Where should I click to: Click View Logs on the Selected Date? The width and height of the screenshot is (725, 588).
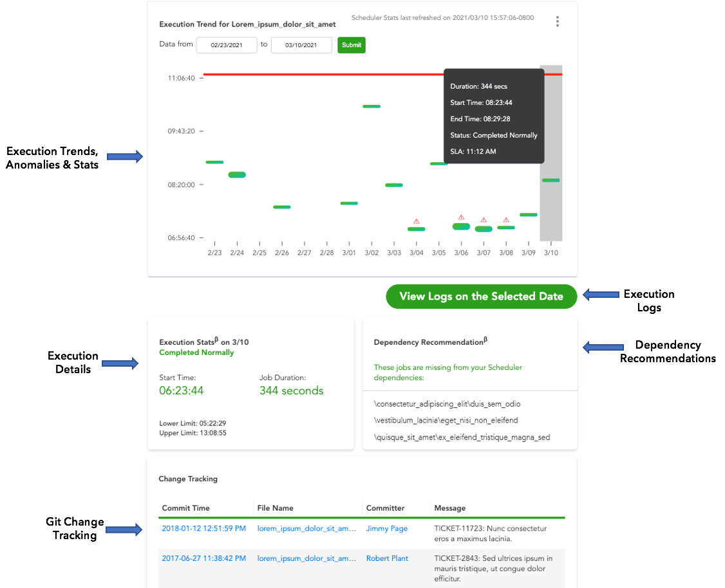point(481,297)
